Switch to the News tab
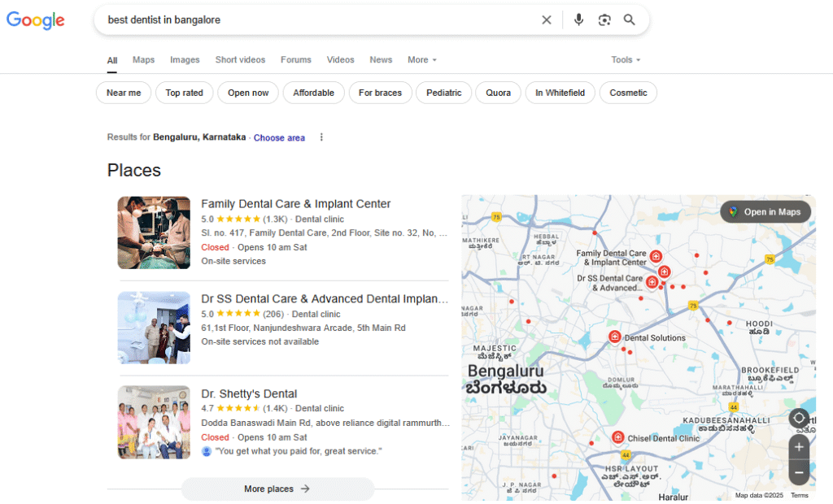833x504 pixels. (381, 60)
